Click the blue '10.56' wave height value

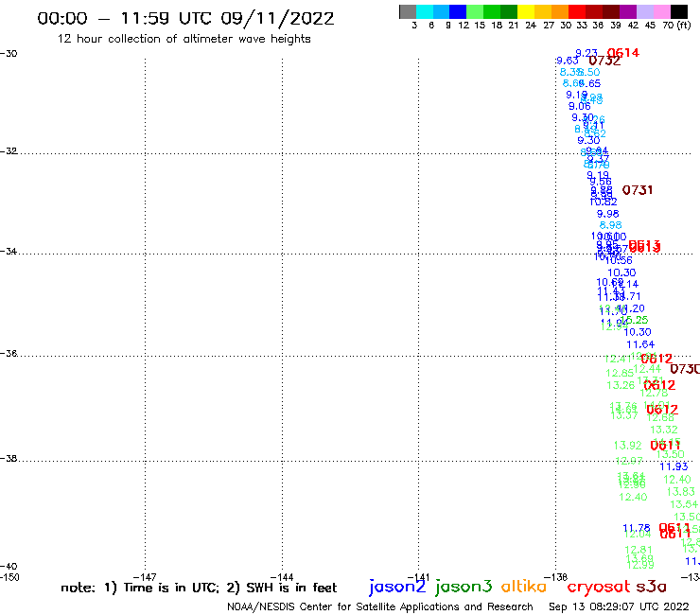619,260
